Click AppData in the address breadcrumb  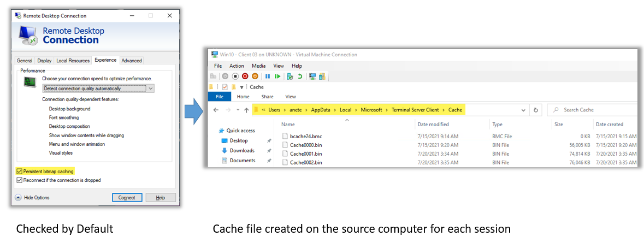point(320,110)
